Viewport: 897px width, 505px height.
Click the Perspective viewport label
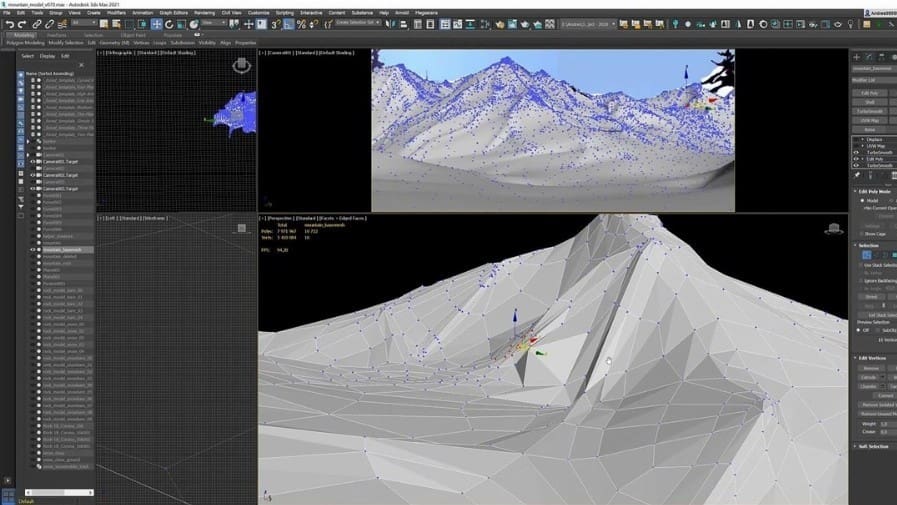point(279,218)
